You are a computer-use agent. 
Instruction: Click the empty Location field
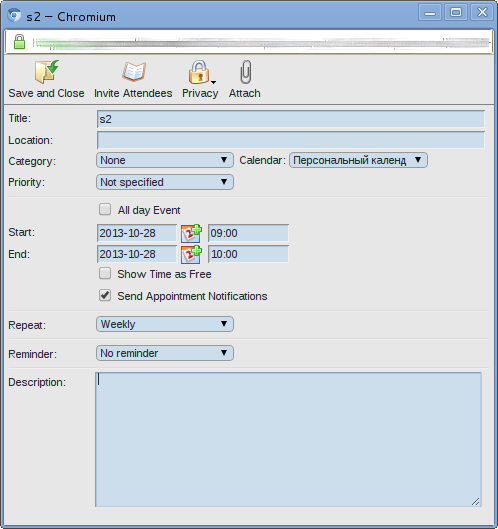tap(291, 140)
